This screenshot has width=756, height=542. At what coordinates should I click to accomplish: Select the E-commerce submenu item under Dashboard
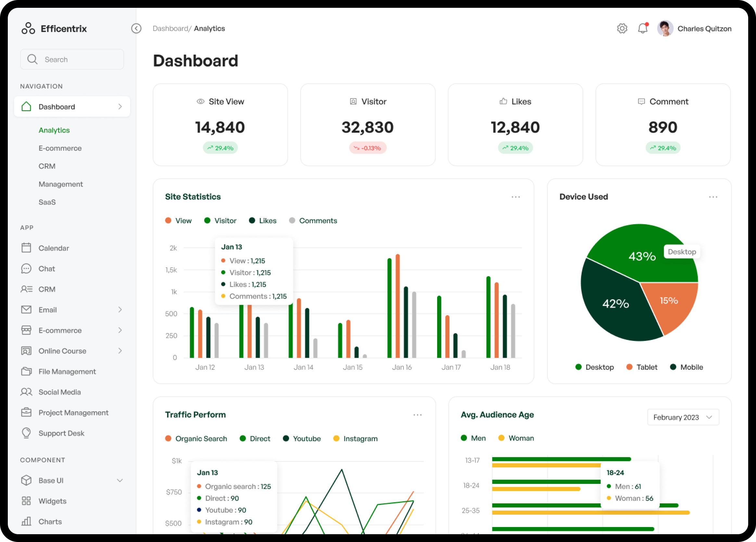tap(60, 148)
